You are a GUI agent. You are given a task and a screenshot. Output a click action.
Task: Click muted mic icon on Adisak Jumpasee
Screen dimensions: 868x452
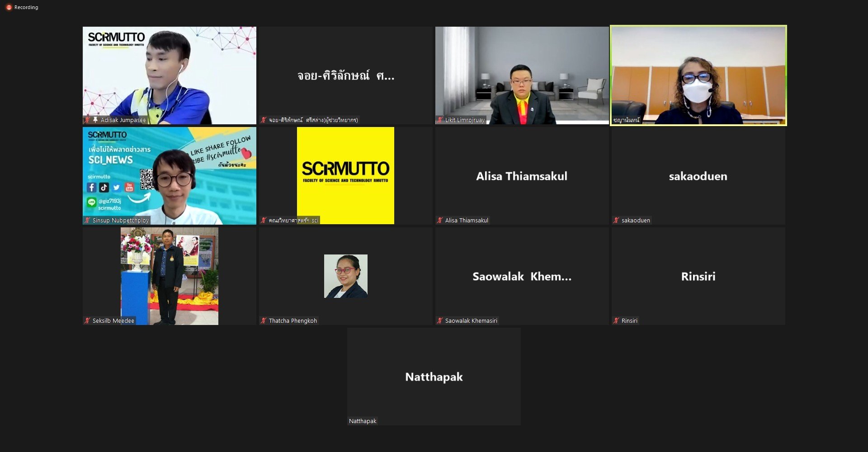click(x=87, y=120)
